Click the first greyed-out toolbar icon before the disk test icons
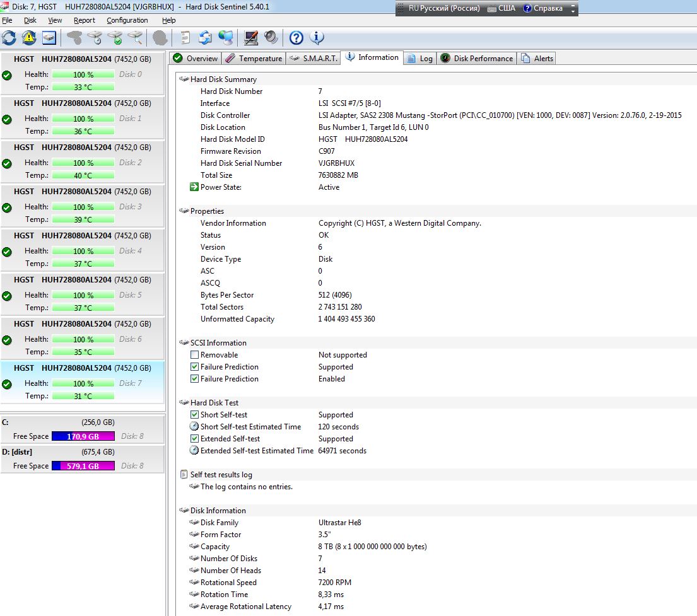 coord(74,38)
